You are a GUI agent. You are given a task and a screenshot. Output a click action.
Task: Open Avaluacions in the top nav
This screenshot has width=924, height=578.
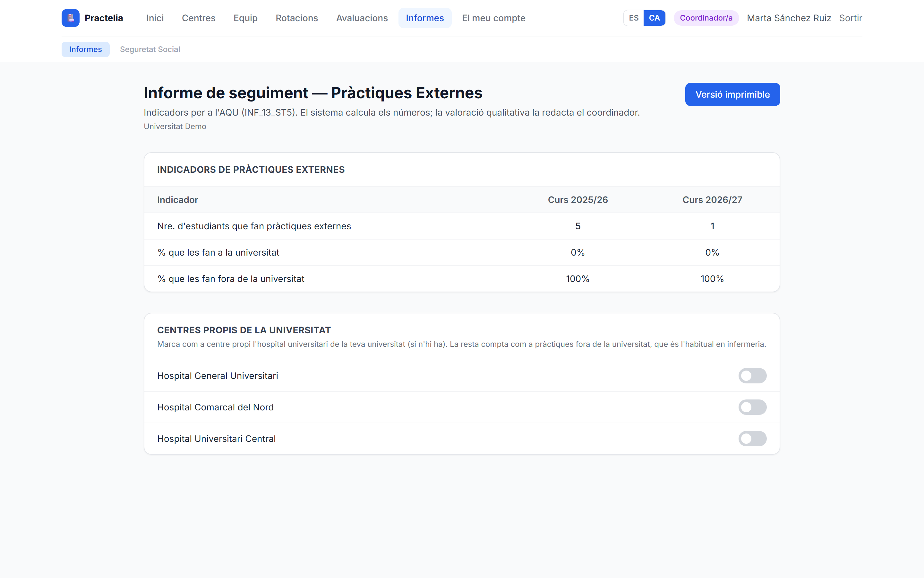click(362, 18)
